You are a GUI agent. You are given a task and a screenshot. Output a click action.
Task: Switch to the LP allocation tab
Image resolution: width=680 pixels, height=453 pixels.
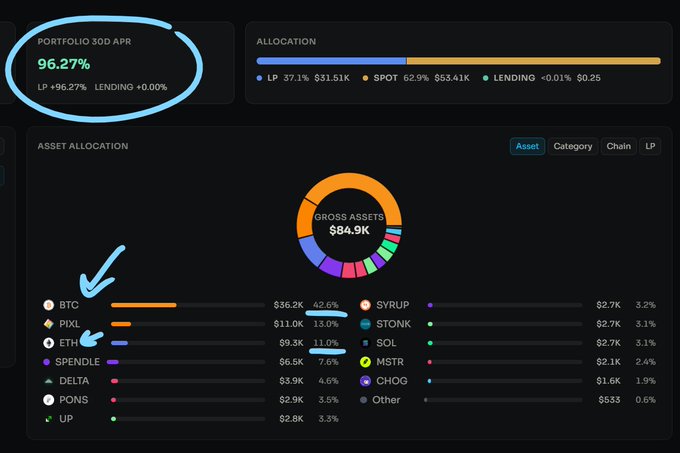point(650,147)
